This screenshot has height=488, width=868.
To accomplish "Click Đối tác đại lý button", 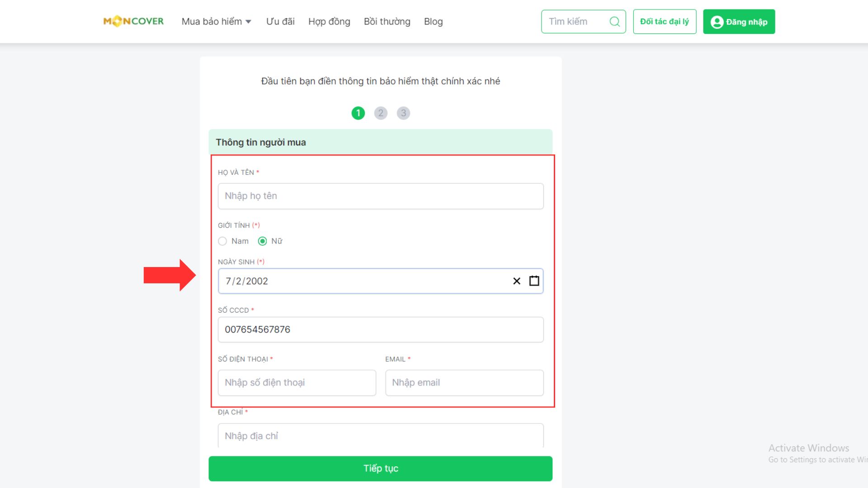I will (x=665, y=21).
